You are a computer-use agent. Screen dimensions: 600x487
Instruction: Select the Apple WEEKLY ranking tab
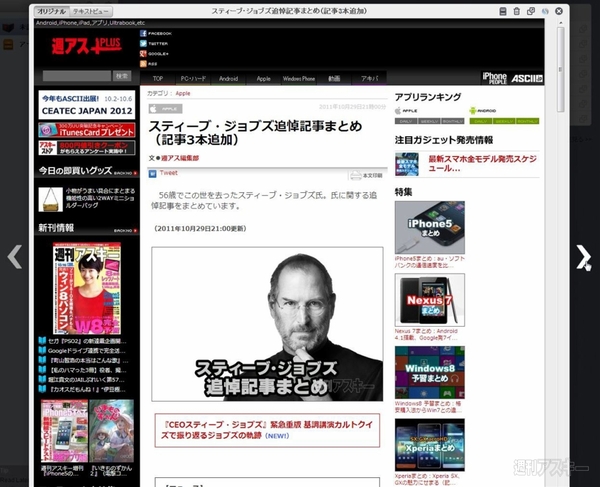(x=429, y=121)
